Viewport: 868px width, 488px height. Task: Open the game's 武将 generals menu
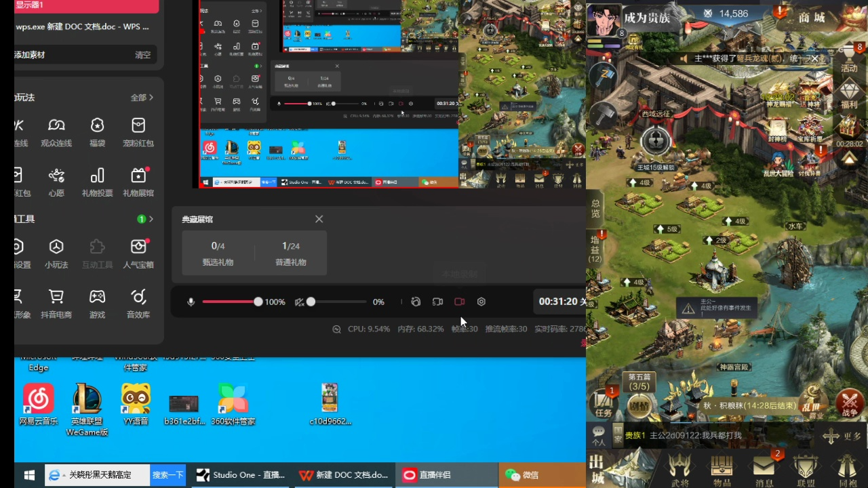click(x=679, y=470)
